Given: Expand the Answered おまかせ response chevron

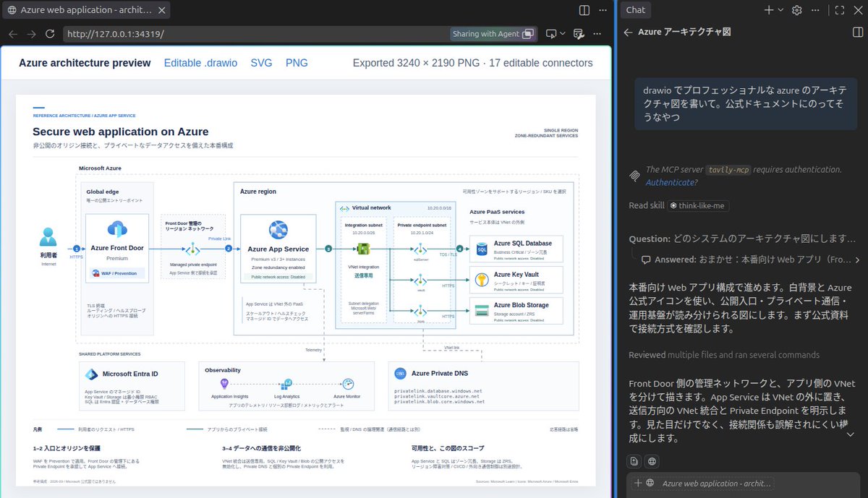Looking at the screenshot, I should coord(857,259).
